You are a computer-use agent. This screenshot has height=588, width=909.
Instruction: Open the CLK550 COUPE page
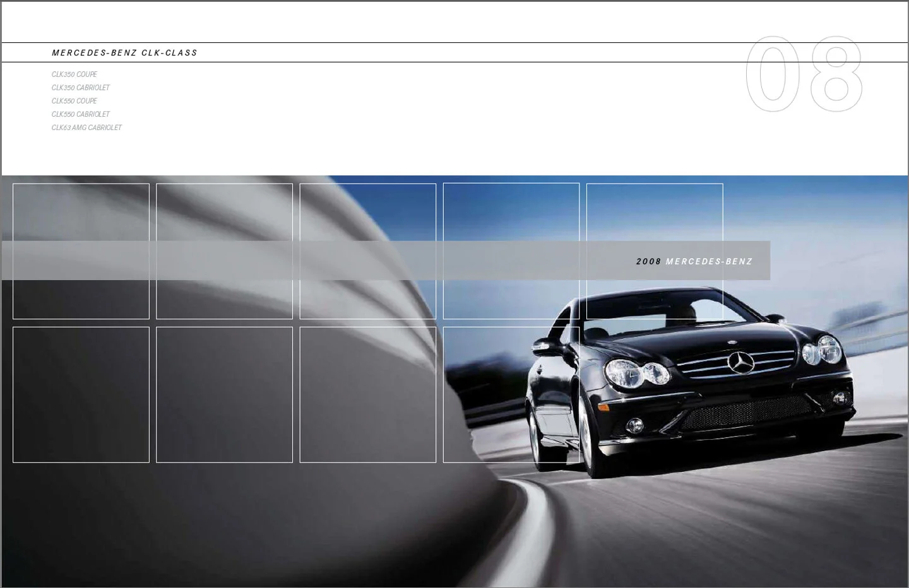[x=74, y=101]
